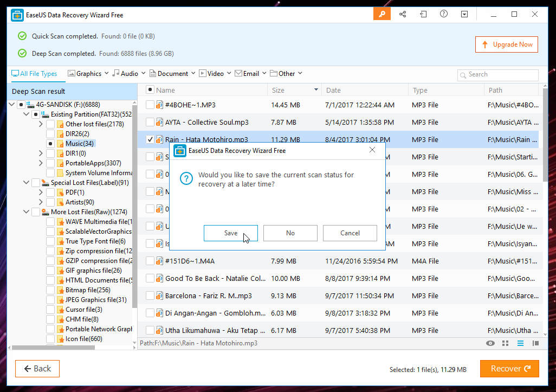Filter by Video file type
This screenshot has width=556, height=392.
pos(212,73)
